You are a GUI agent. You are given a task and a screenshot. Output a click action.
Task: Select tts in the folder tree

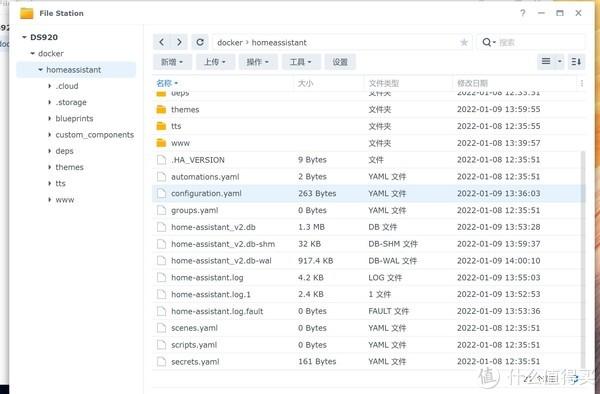pos(60,184)
